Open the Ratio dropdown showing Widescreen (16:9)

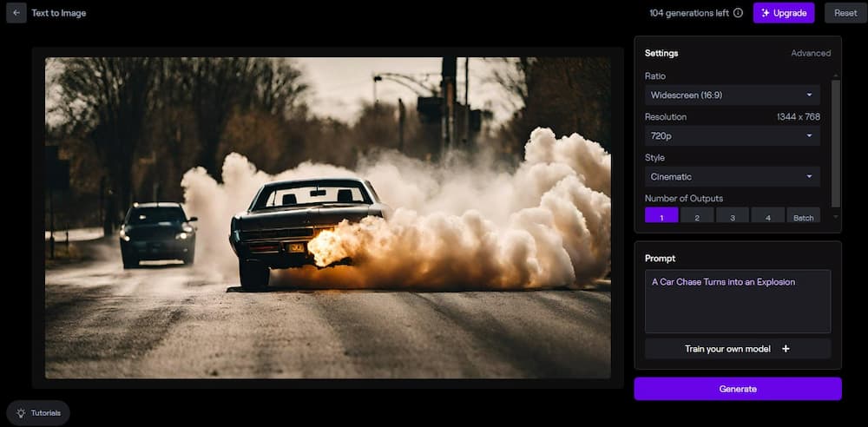click(x=732, y=95)
